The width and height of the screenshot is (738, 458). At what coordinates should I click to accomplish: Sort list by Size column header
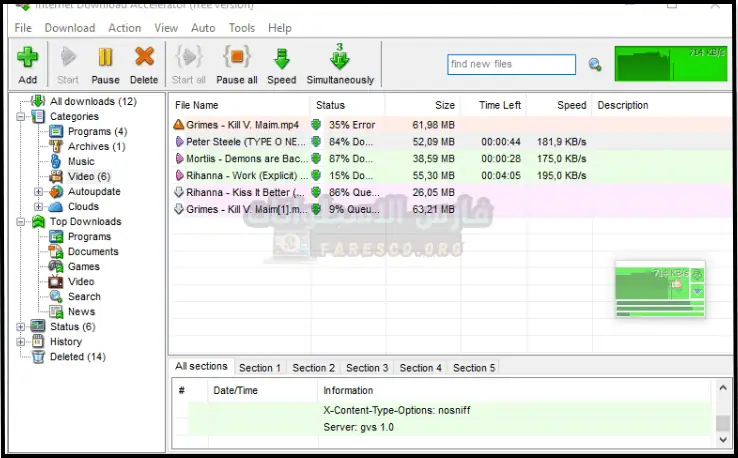tap(444, 105)
